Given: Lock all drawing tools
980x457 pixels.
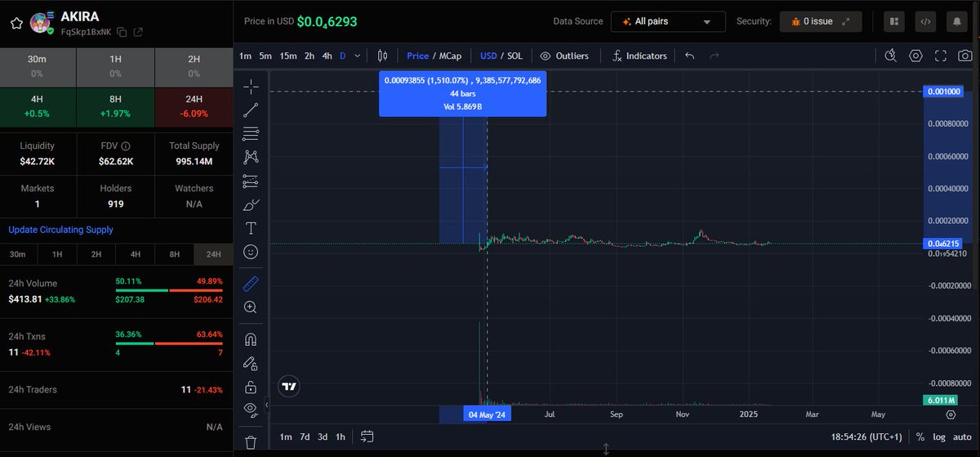Looking at the screenshot, I should 251,387.
